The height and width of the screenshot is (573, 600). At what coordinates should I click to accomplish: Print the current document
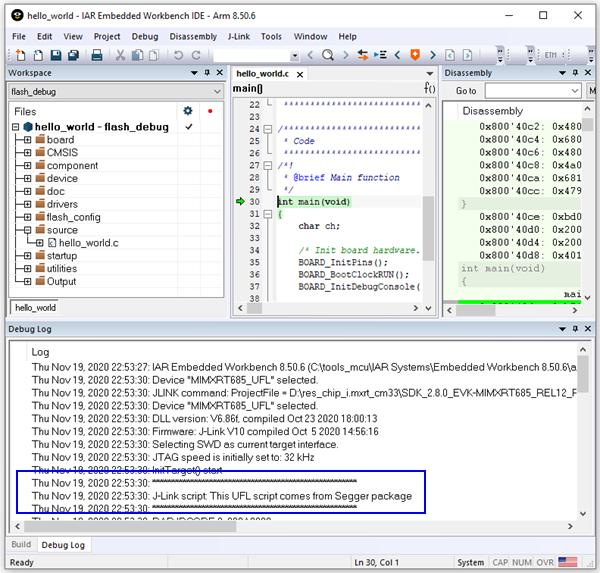click(x=97, y=56)
